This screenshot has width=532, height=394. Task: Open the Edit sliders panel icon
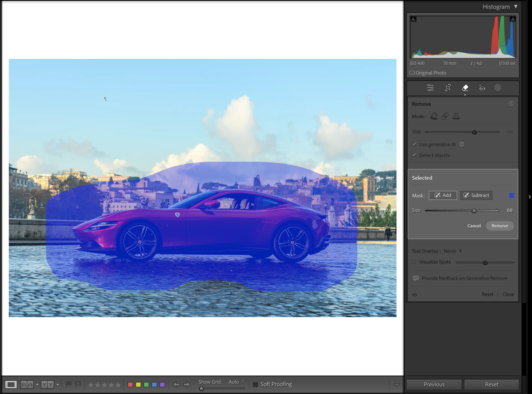click(x=430, y=88)
